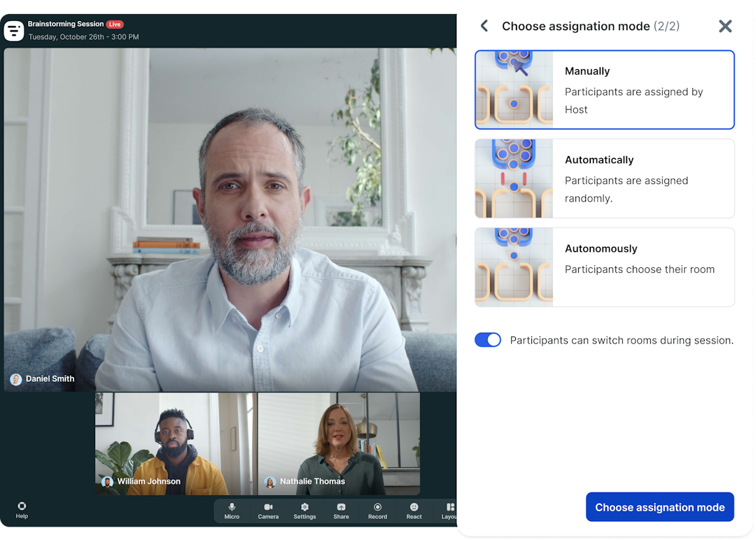The width and height of the screenshot is (756, 540).
Task: Select the Manually assignation option
Action: [x=605, y=90]
